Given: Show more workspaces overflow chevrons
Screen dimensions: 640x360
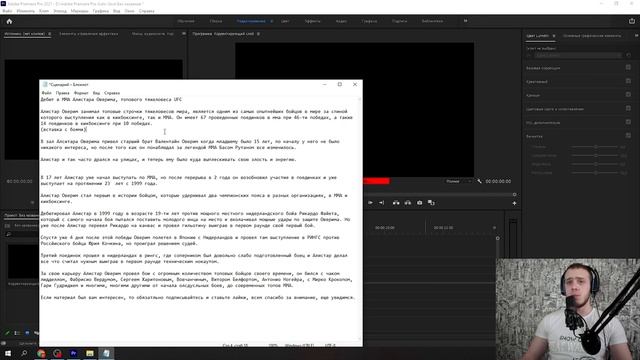Looking at the screenshot, I should [465, 21].
